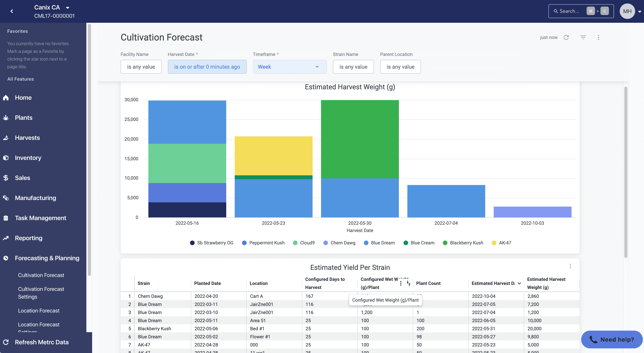This screenshot has width=644, height=353.
Task: Click the Refresh Metrc Data icon
Action: [6, 342]
